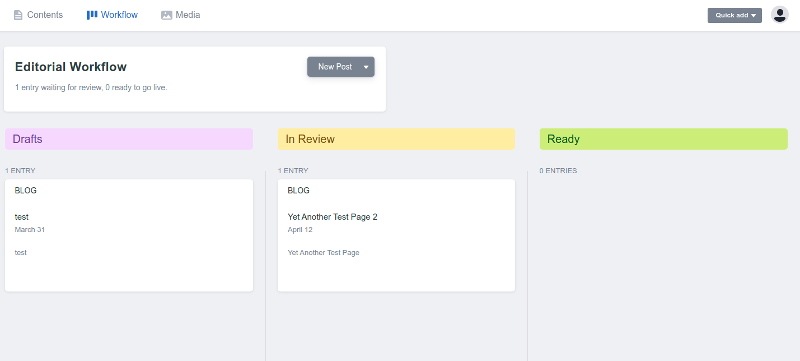
Task: Click the Ready column header
Action: click(x=664, y=139)
